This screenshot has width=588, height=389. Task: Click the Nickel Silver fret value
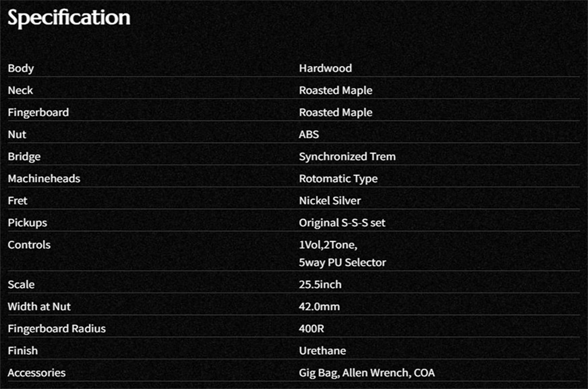[330, 201]
